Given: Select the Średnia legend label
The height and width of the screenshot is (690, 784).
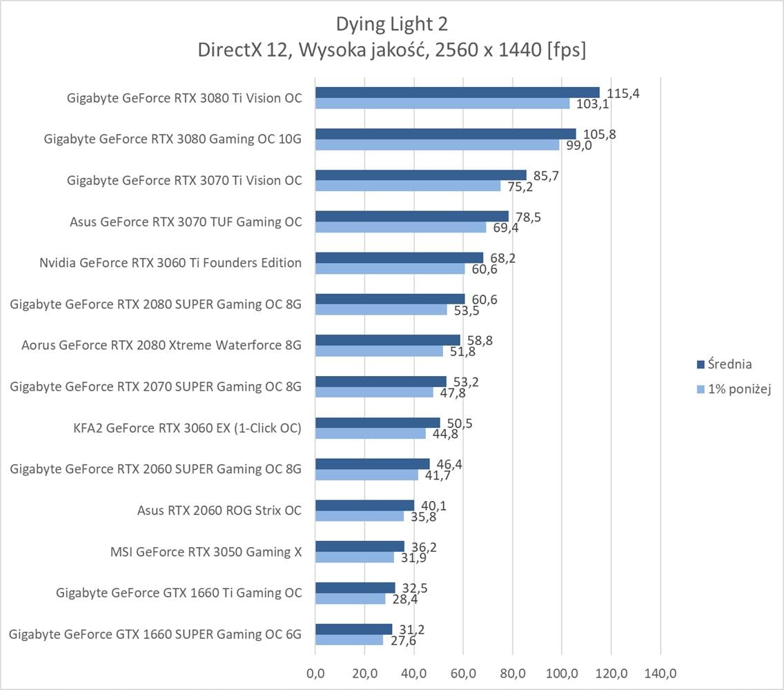Looking at the screenshot, I should [x=732, y=364].
